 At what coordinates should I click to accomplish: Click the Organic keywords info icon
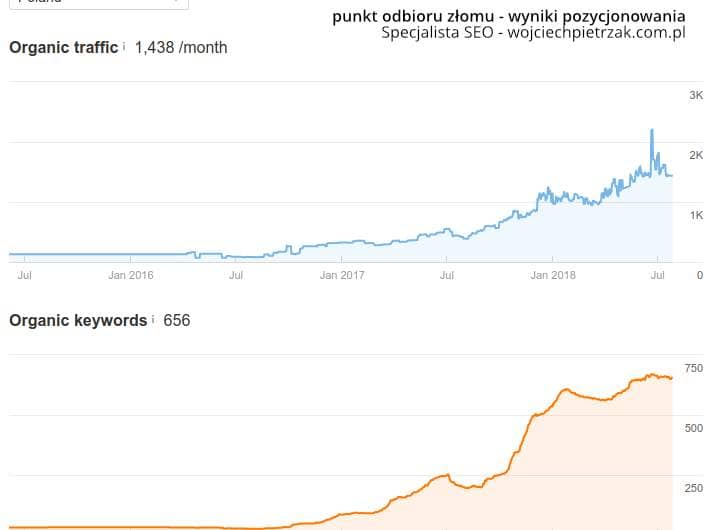coord(153,320)
